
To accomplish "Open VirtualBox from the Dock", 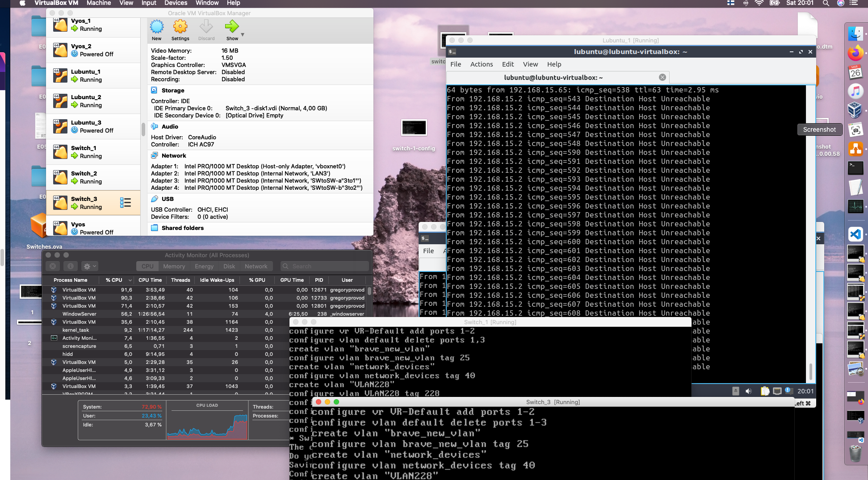I will 855,110.
